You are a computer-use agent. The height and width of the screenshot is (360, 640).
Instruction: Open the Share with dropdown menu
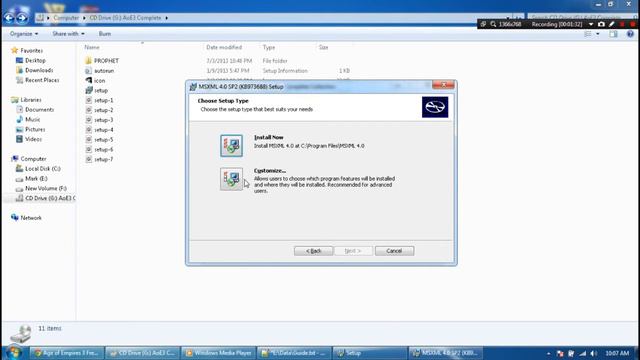(69, 34)
